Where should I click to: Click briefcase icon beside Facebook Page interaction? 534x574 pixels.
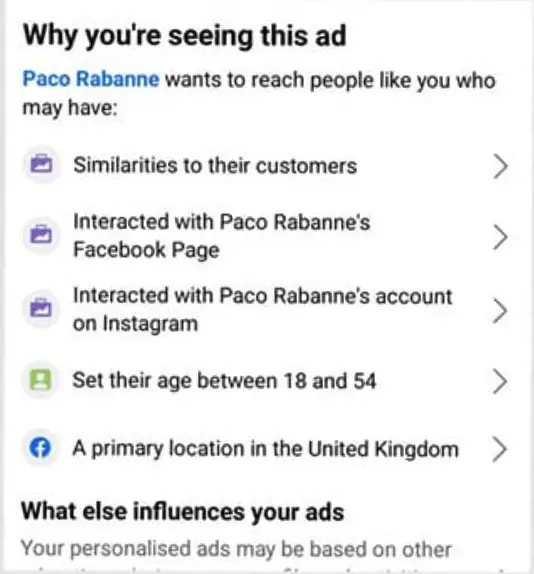[x=41, y=235]
